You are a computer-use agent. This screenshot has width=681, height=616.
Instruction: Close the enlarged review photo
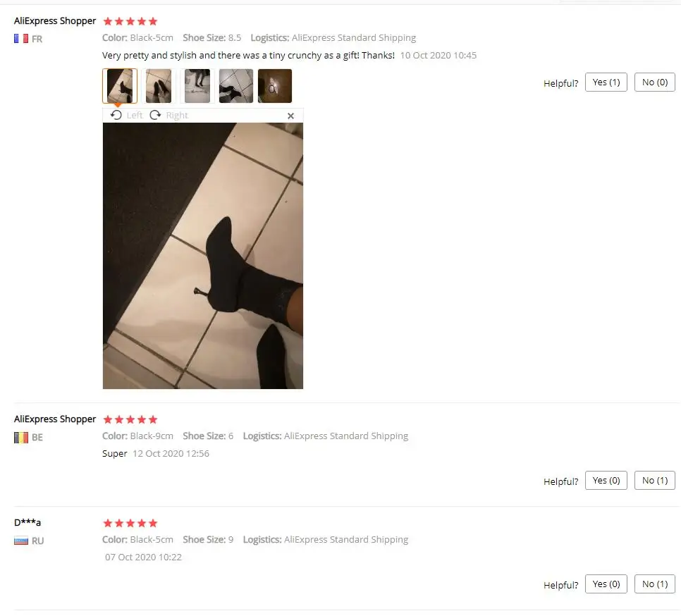[x=290, y=116]
